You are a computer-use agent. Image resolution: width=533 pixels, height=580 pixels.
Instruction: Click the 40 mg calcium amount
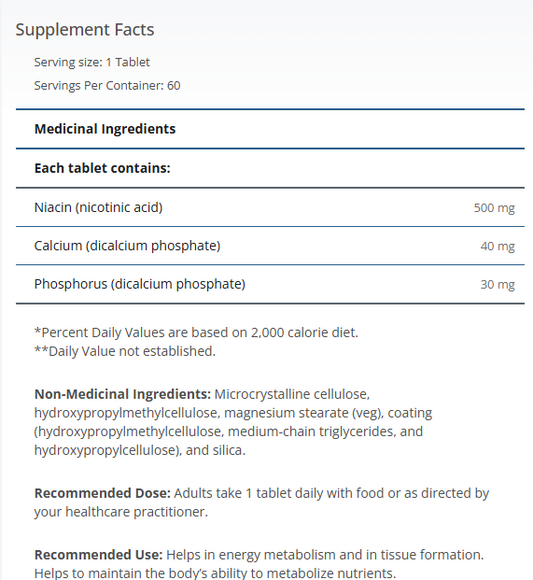coord(497,246)
